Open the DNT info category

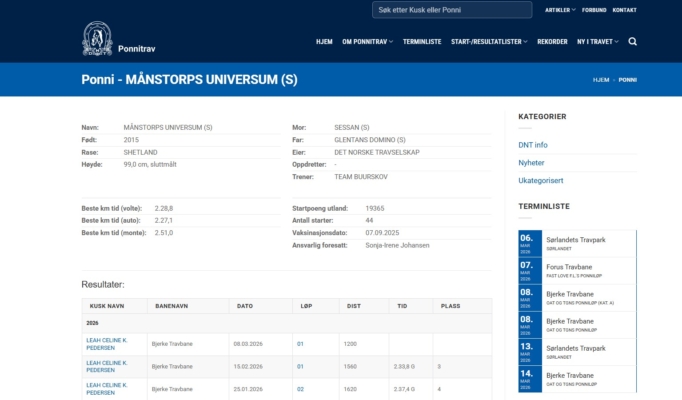pyautogui.click(x=532, y=145)
